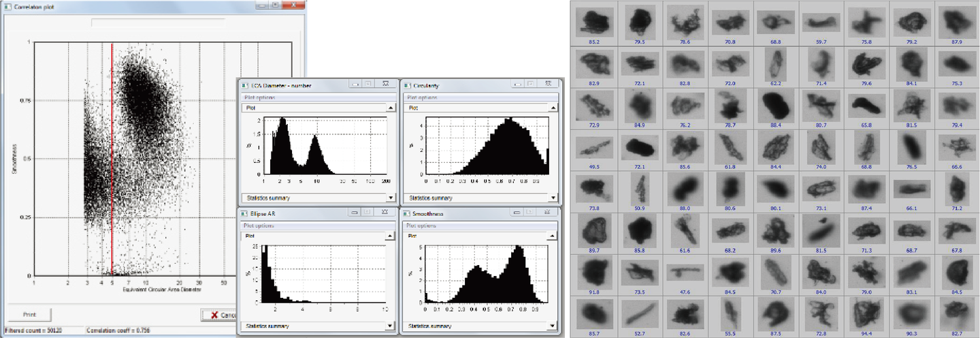Screen dimensions: 980x338
Task: Click the Ellipse AR window title icon
Action: [246, 213]
